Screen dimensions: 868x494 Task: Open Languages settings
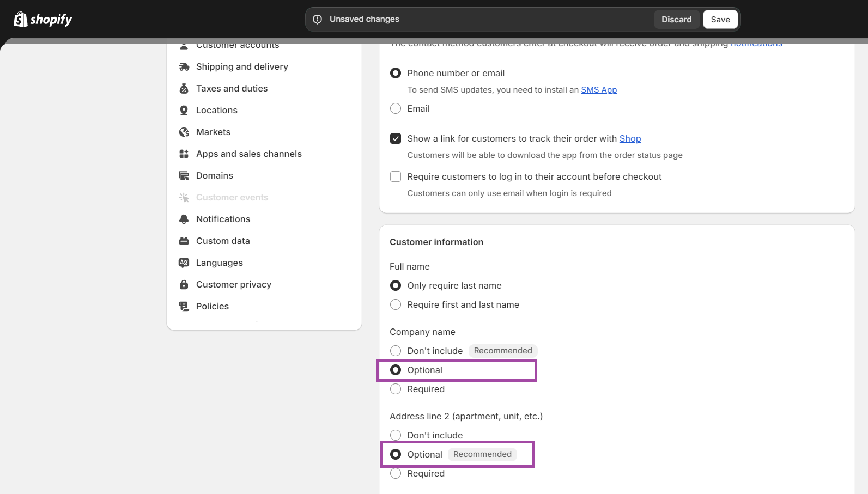pos(220,263)
